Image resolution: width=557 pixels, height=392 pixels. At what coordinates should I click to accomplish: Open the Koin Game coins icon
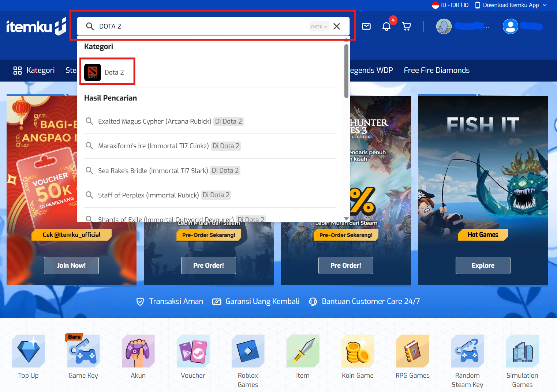(x=358, y=351)
